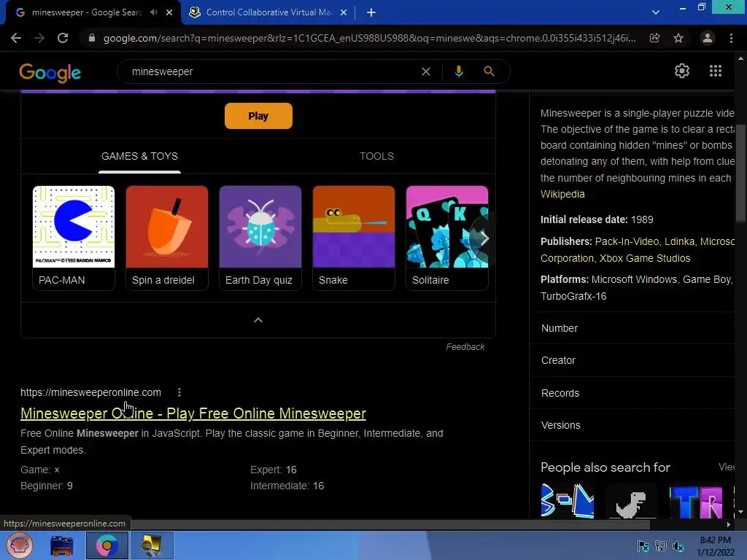Image resolution: width=747 pixels, height=560 pixels.
Task: Open the Pack-In-Video publisher link
Action: 627,241
